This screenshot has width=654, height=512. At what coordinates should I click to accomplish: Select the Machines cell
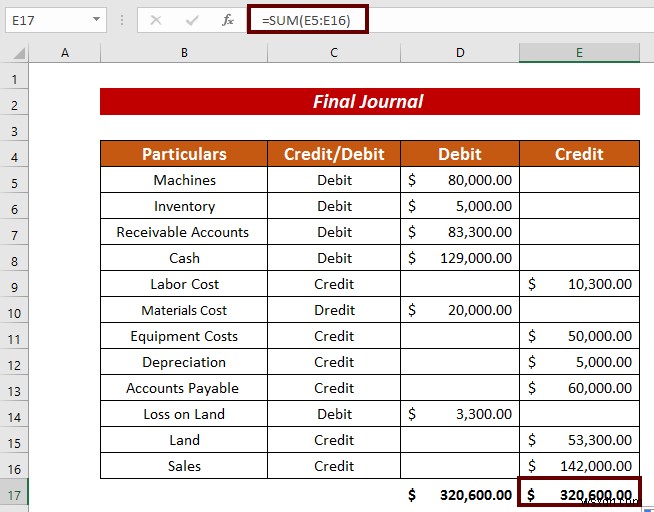point(184,180)
